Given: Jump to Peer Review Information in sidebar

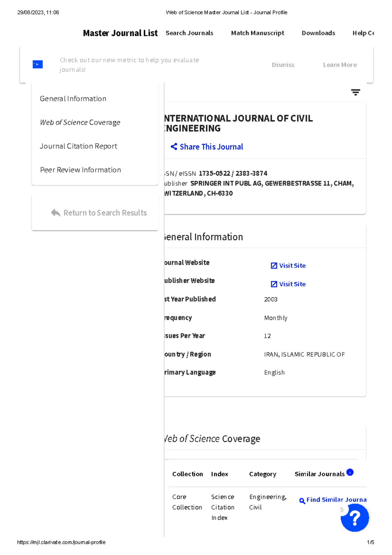Looking at the screenshot, I should 80,170.
